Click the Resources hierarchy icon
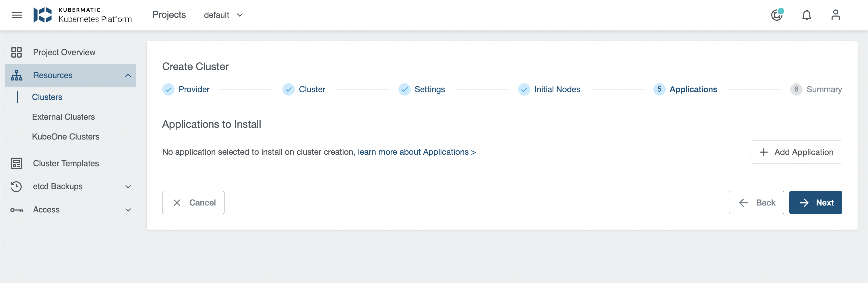The width and height of the screenshot is (868, 283). tap(17, 75)
